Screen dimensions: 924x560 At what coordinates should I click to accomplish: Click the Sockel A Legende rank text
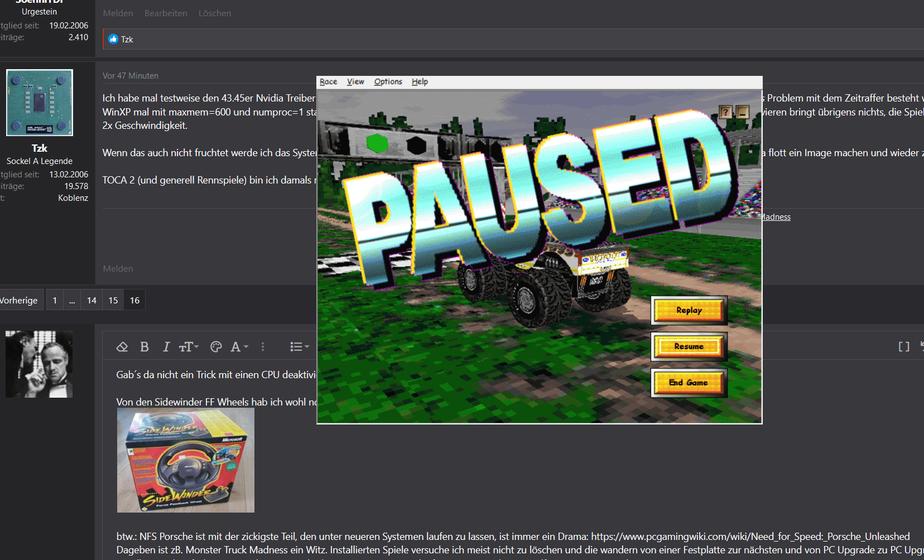(x=40, y=161)
